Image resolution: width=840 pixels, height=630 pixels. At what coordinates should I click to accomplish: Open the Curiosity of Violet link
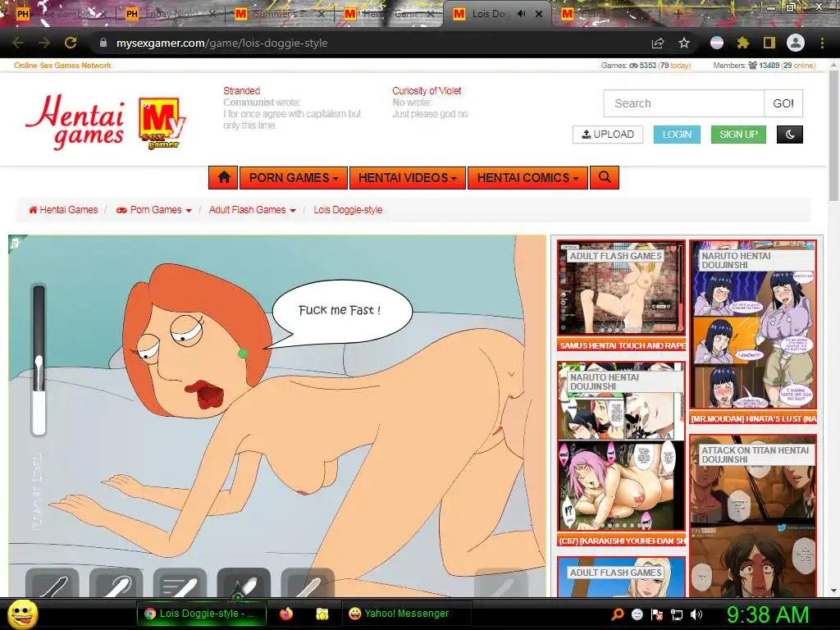[x=427, y=91]
